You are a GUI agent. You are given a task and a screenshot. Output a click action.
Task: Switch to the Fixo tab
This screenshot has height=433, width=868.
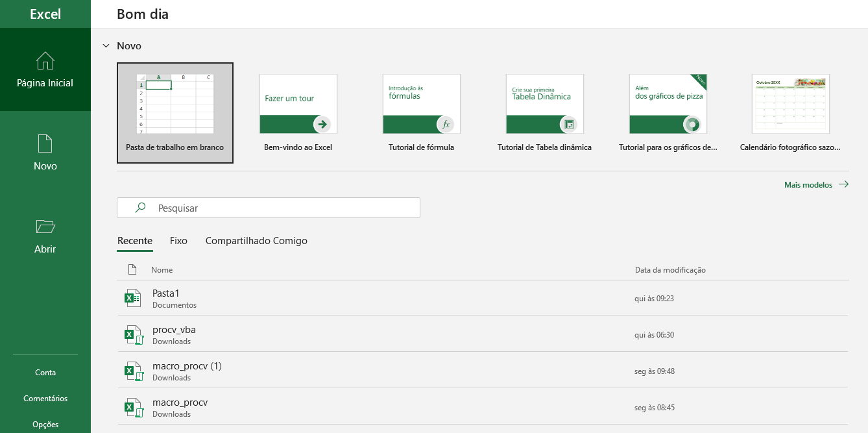[178, 241]
